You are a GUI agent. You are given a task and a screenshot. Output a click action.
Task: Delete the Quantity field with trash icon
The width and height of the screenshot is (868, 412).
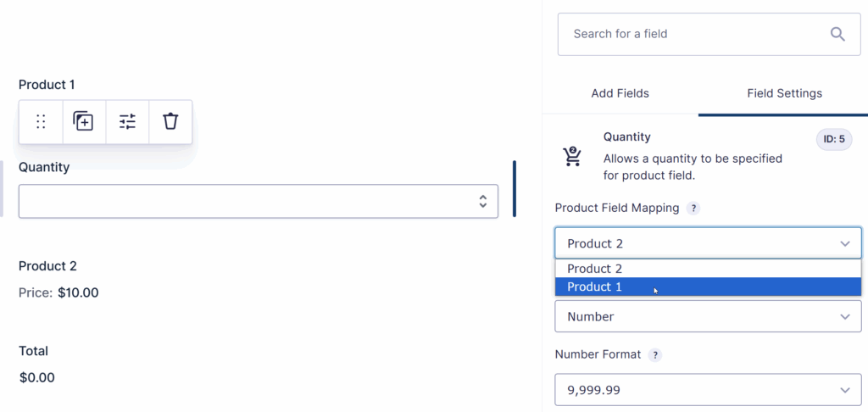click(170, 122)
